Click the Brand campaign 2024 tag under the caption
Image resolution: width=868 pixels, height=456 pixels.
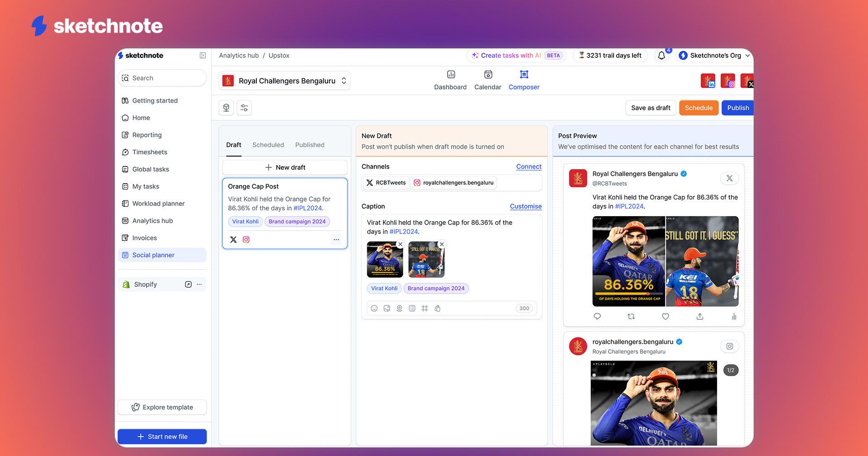coord(436,288)
